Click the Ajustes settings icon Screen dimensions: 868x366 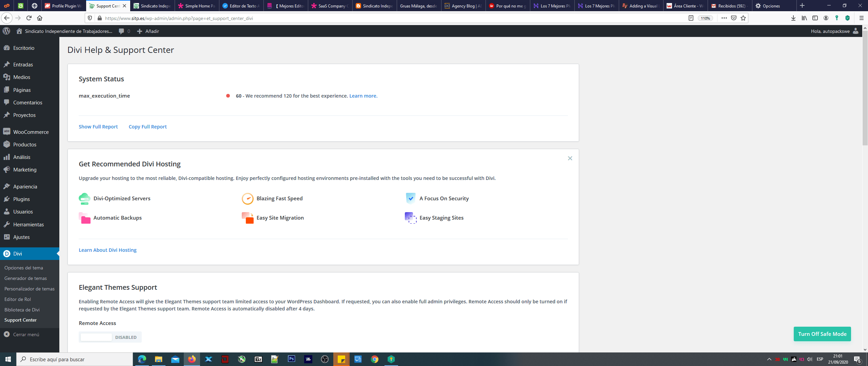coord(6,237)
